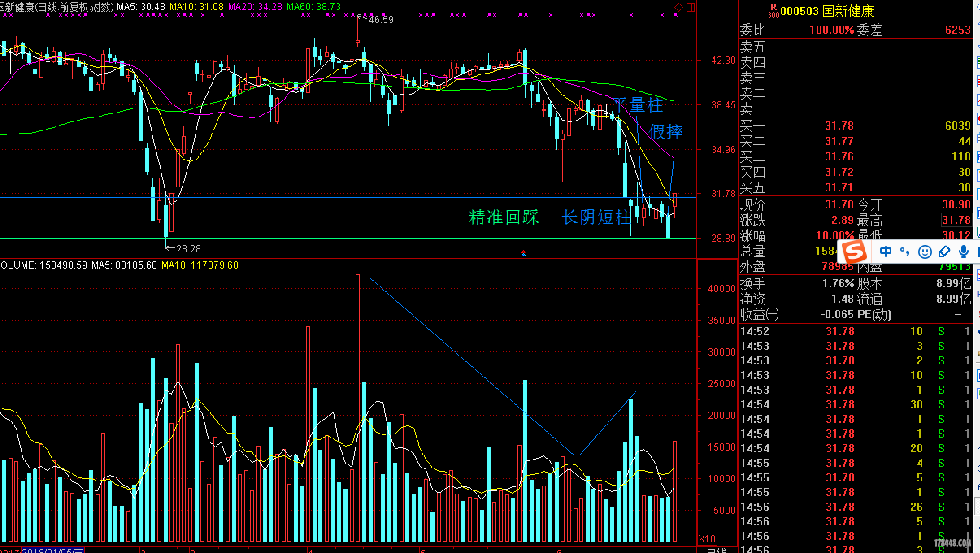Select the 精准回踩 chart annotation

(504, 217)
